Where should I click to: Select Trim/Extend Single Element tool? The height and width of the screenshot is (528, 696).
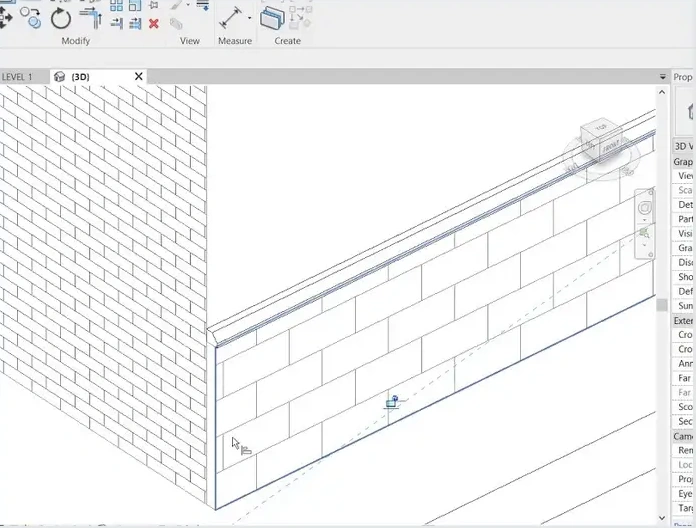pos(116,23)
